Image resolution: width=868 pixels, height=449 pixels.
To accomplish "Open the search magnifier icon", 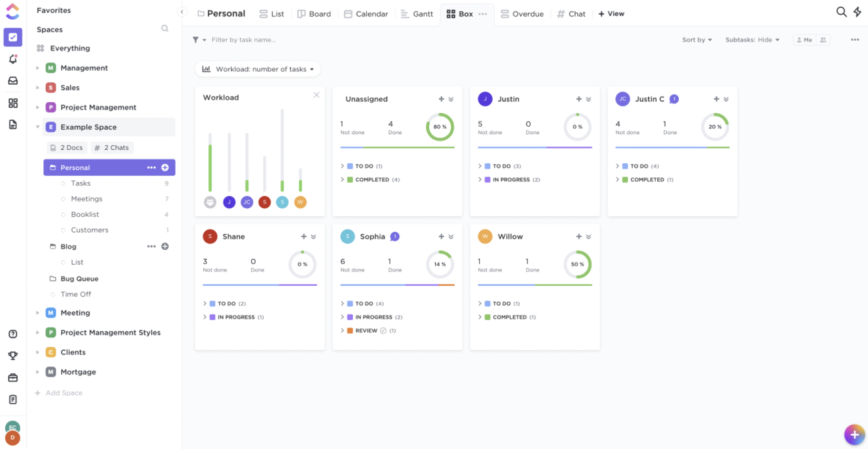I will [x=841, y=12].
